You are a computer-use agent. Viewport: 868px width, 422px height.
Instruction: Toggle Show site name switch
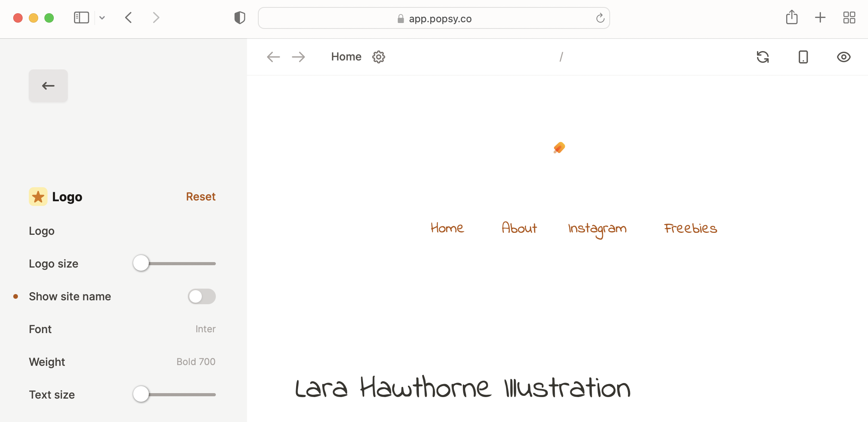pyautogui.click(x=201, y=296)
